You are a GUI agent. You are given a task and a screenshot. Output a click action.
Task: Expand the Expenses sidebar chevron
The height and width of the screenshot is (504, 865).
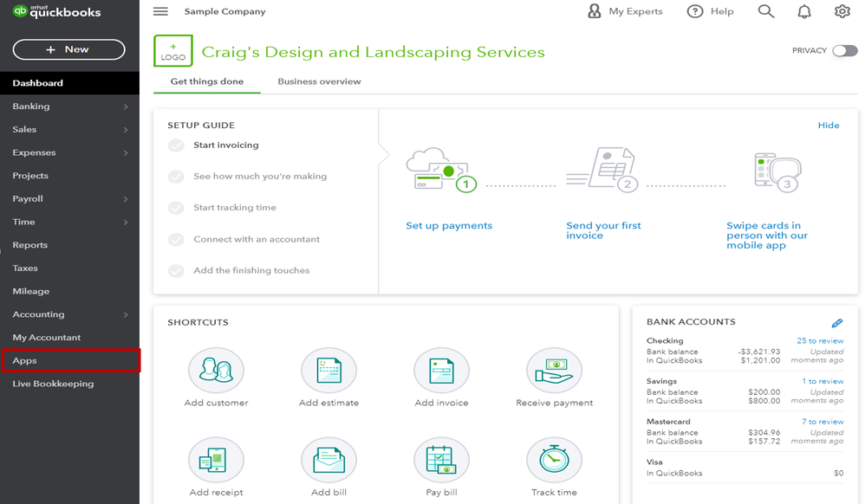126,152
